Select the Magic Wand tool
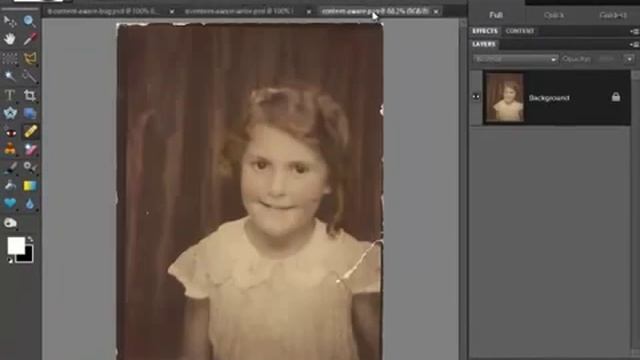 (10, 76)
